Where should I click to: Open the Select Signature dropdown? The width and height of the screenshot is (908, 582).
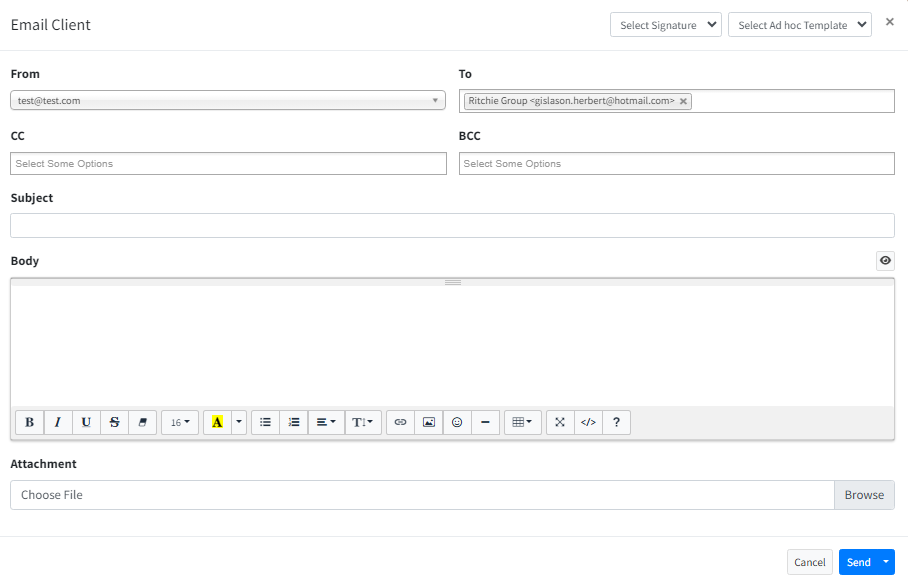point(665,25)
